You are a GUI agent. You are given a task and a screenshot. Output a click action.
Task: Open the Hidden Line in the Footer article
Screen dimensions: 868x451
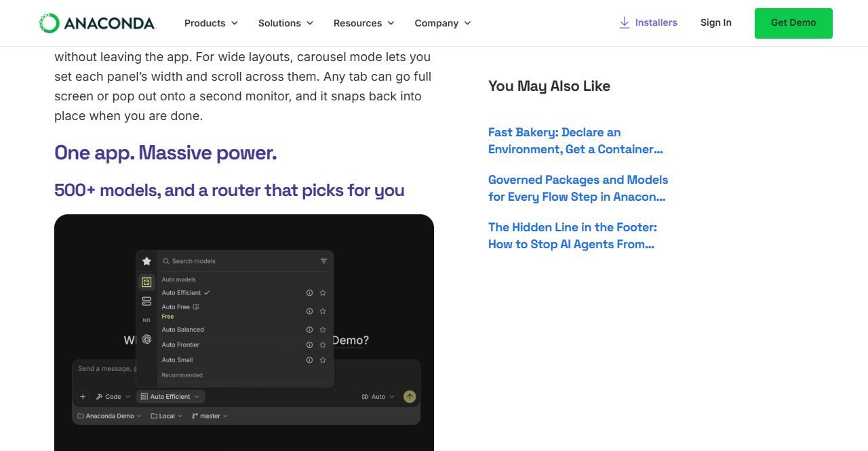(x=573, y=236)
